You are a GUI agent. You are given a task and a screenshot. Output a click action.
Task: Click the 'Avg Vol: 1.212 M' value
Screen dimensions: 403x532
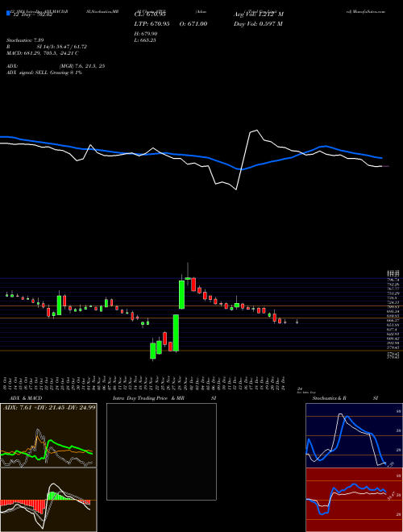point(259,15)
